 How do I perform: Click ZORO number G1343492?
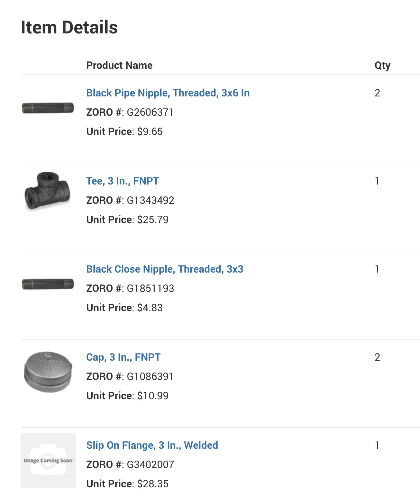[150, 200]
